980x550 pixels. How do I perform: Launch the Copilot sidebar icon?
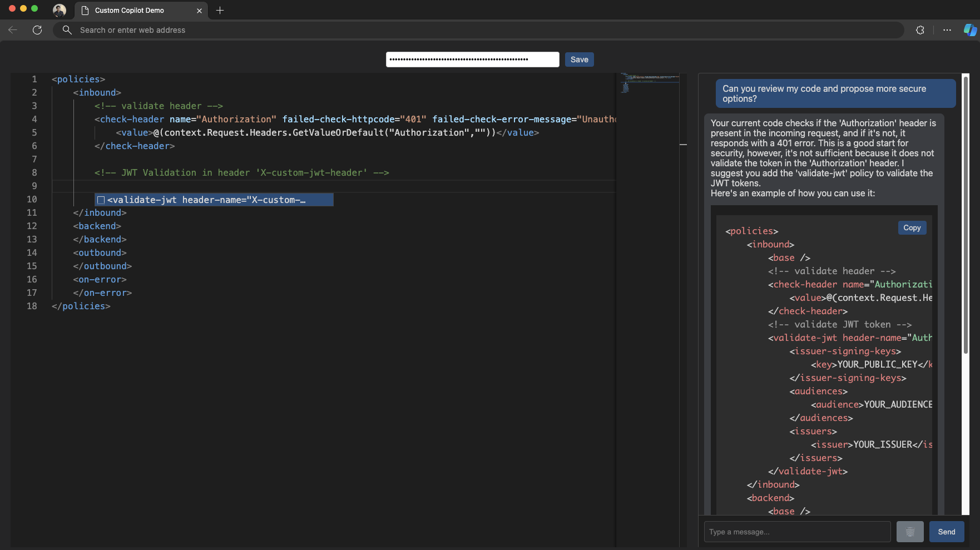click(x=969, y=30)
